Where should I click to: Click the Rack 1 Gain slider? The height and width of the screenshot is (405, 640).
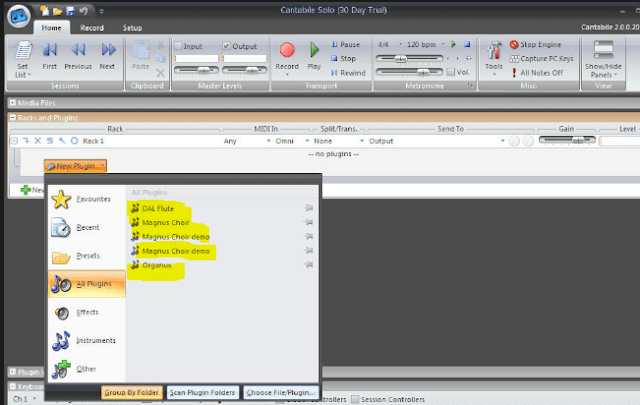(x=567, y=140)
